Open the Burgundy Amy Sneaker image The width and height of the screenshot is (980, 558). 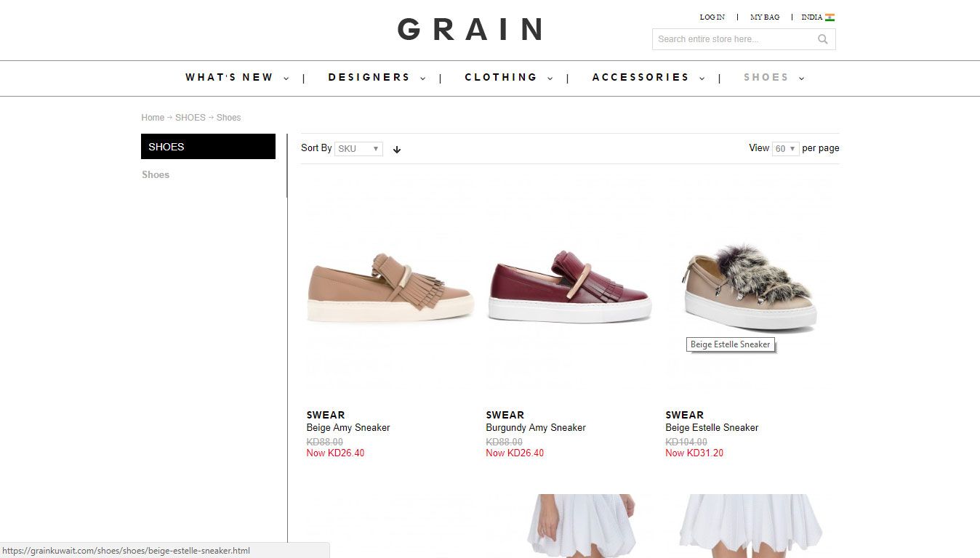pos(570,286)
